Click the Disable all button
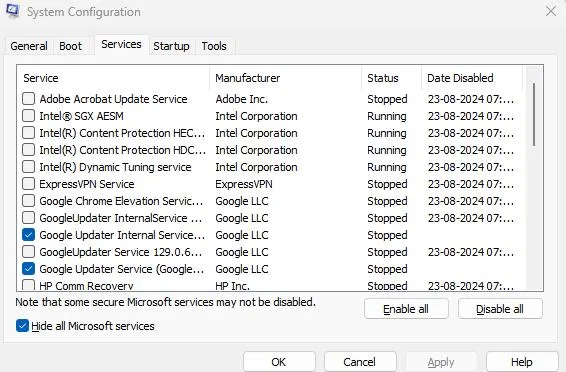The image size is (566, 372). (500, 309)
